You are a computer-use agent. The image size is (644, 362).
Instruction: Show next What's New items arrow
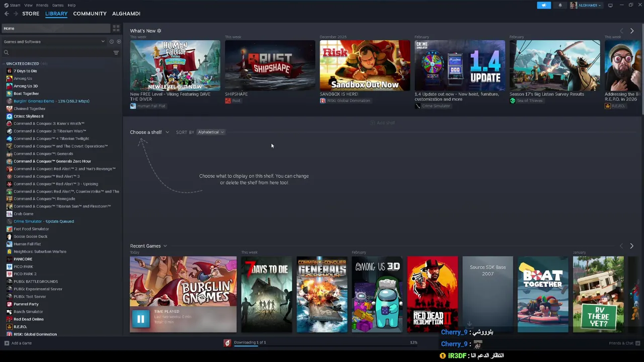pos(632,31)
